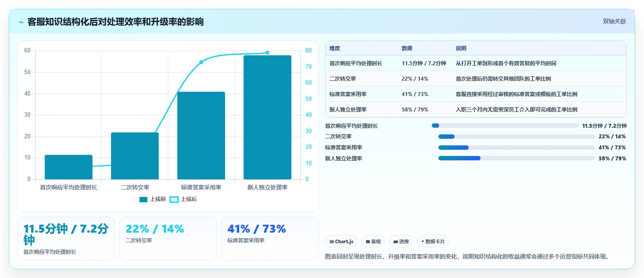The width and height of the screenshot is (644, 278).
Task: Click the 维度 column header
Action: click(x=335, y=48)
